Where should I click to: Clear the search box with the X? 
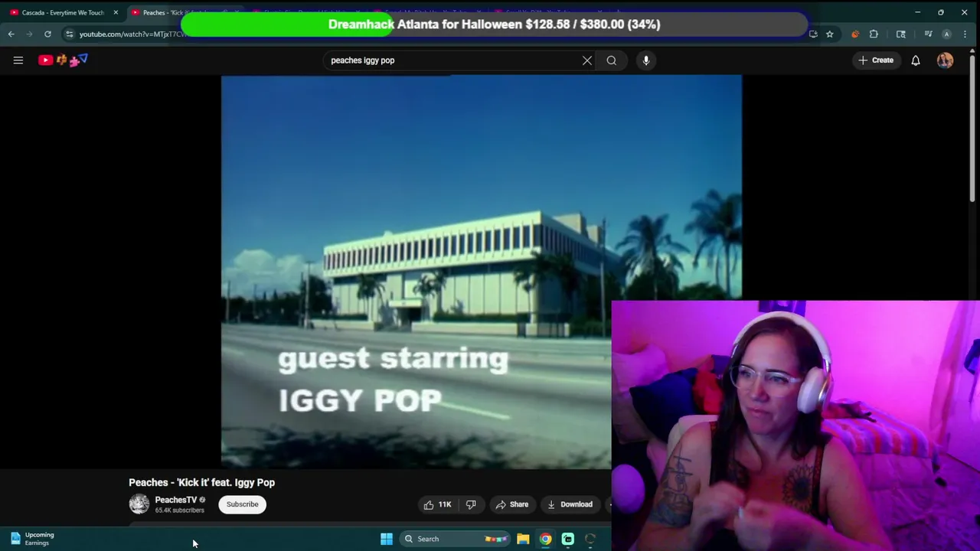tap(587, 60)
